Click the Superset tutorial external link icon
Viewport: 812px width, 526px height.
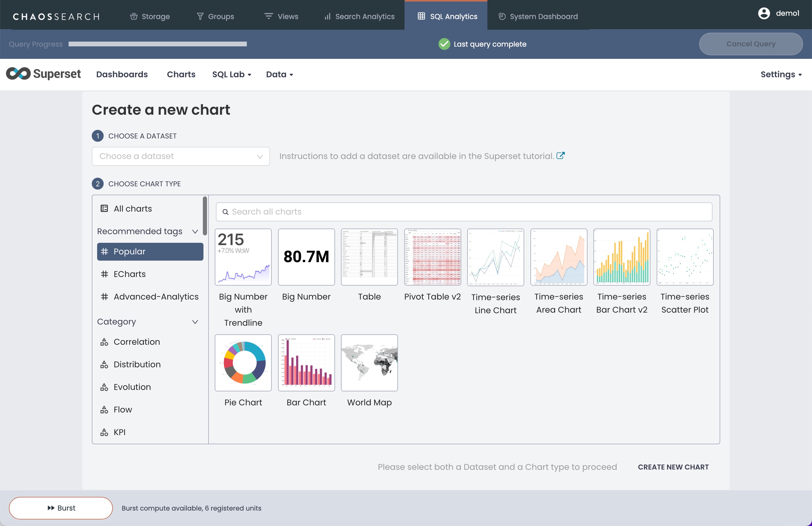560,156
